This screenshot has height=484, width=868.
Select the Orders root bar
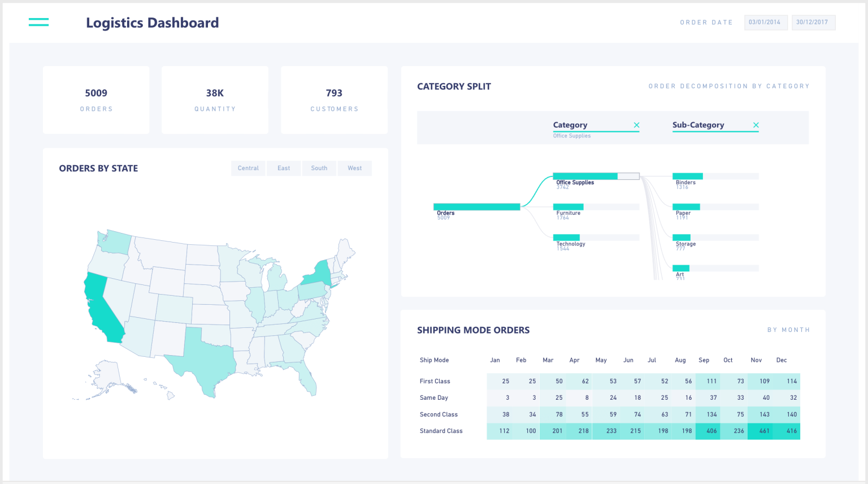pos(476,206)
